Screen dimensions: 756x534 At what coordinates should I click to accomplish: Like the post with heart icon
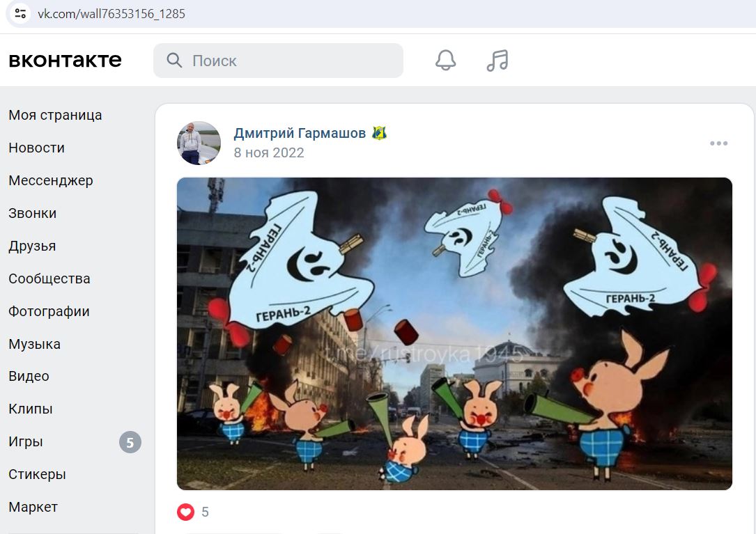point(185,512)
